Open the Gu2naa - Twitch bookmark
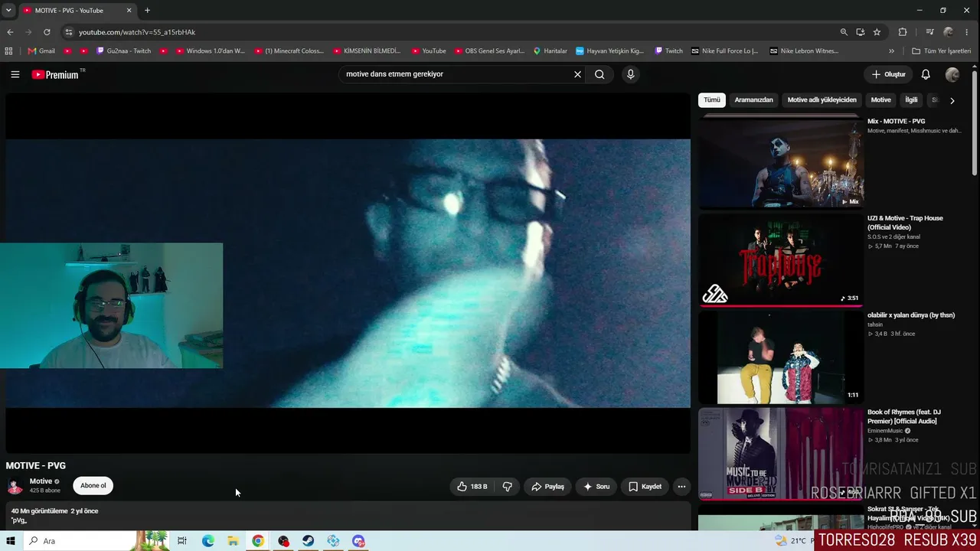This screenshot has height=551, width=980. (x=124, y=51)
